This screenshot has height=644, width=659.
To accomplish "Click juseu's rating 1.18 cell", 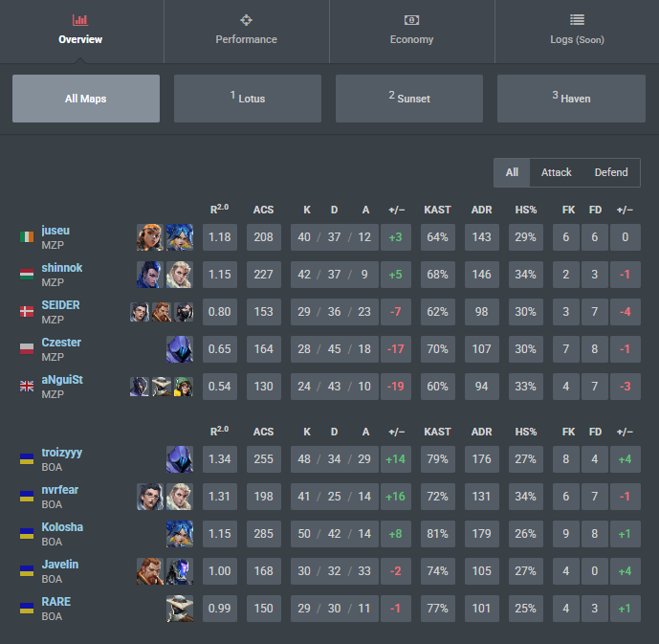I will click(220, 237).
